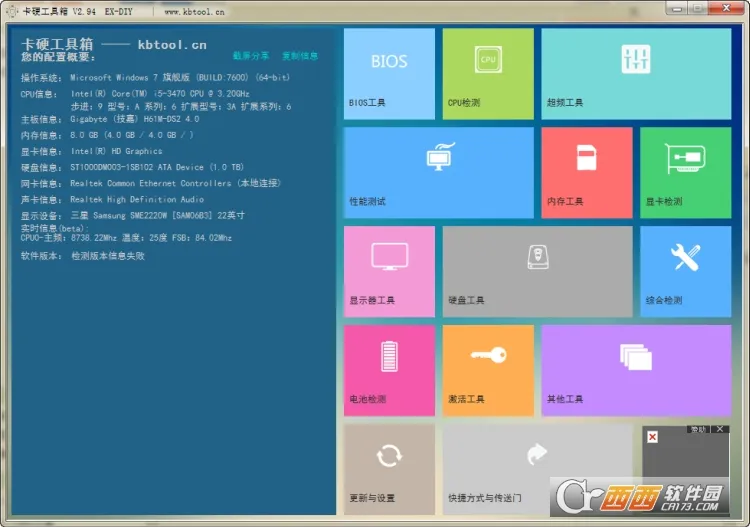
Task: Click the 'Realtek High Definition Audio' line
Action: click(x=137, y=199)
